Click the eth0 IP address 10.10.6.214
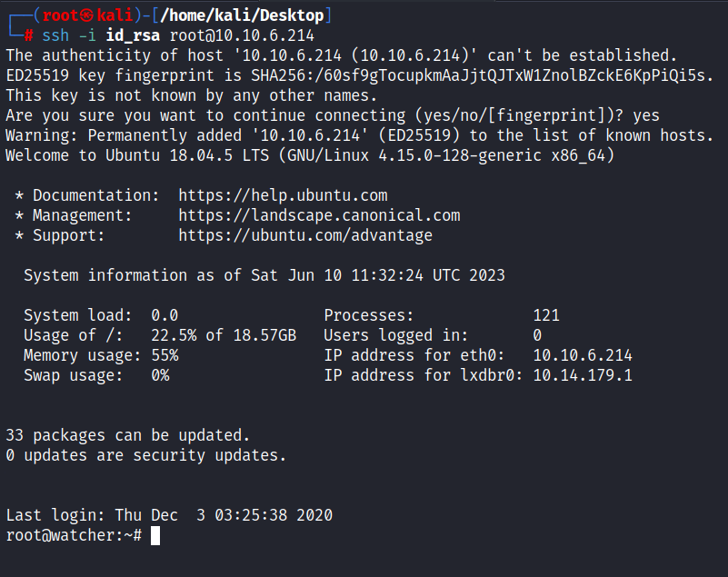The height and width of the screenshot is (577, 728). coord(583,355)
